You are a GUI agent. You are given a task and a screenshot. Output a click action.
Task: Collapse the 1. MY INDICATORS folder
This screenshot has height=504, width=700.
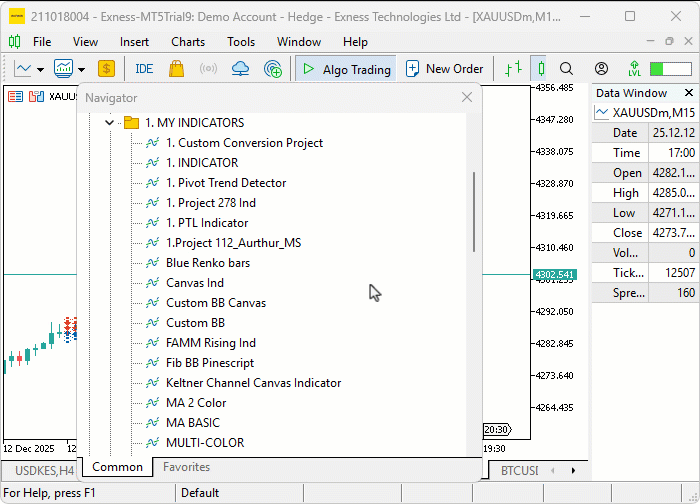109,122
